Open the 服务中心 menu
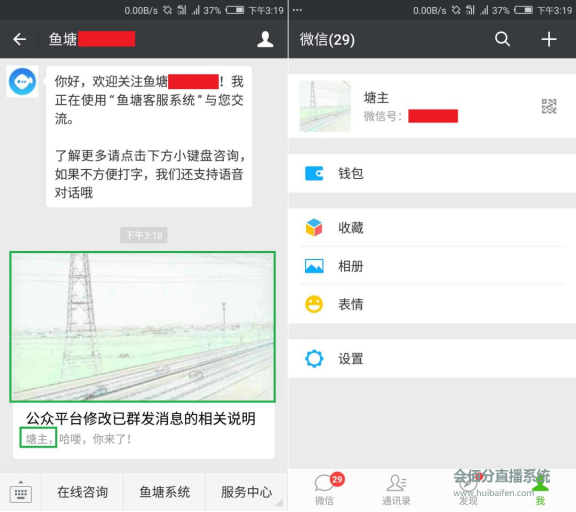Viewport: 576px width, 512px height. pyautogui.click(x=246, y=492)
